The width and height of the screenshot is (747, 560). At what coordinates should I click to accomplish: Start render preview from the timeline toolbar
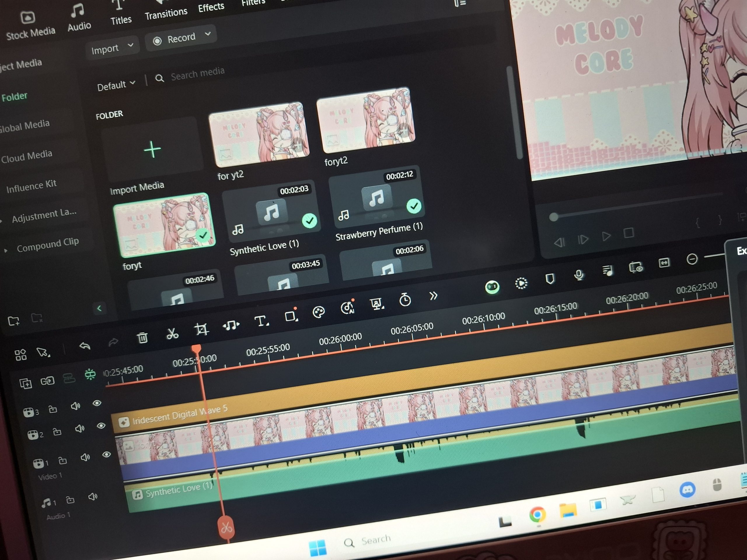(521, 283)
